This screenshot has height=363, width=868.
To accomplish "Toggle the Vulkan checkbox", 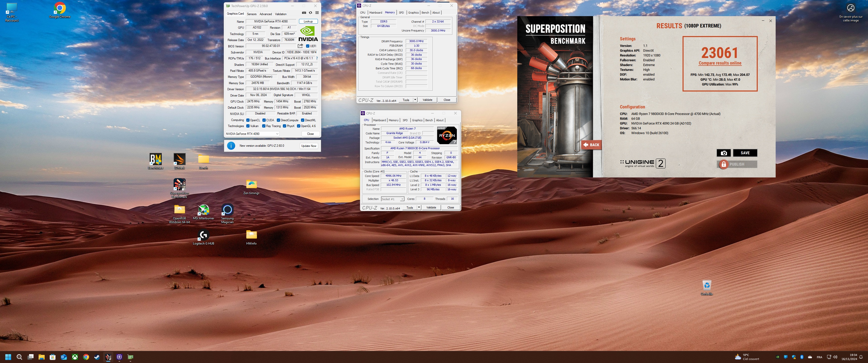I will coord(248,126).
